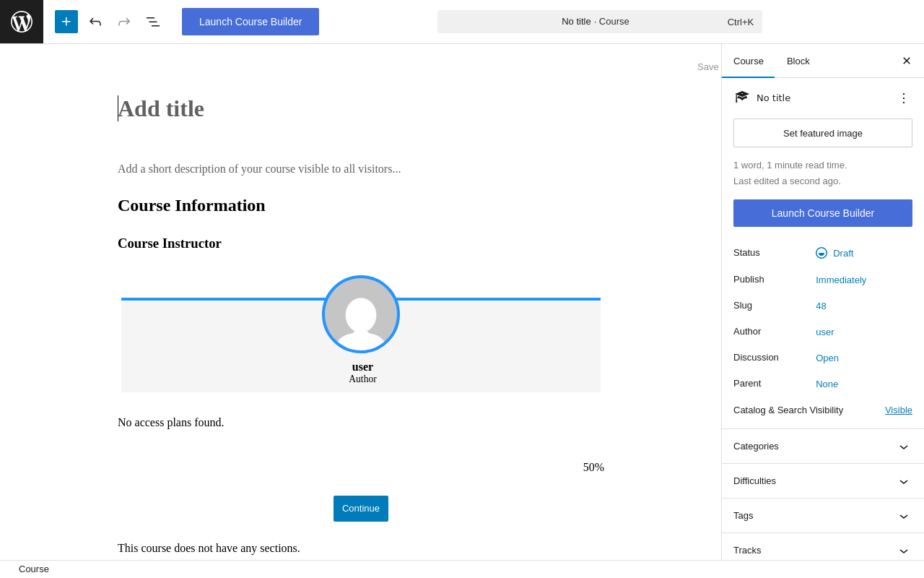This screenshot has height=578, width=924.
Task: Close the settings sidebar panel
Action: click(907, 61)
